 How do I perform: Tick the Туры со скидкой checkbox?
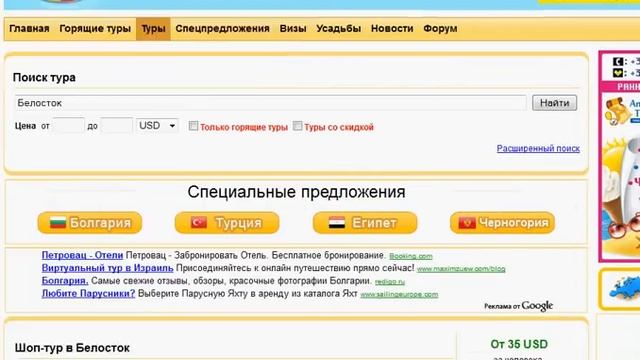coord(298,126)
